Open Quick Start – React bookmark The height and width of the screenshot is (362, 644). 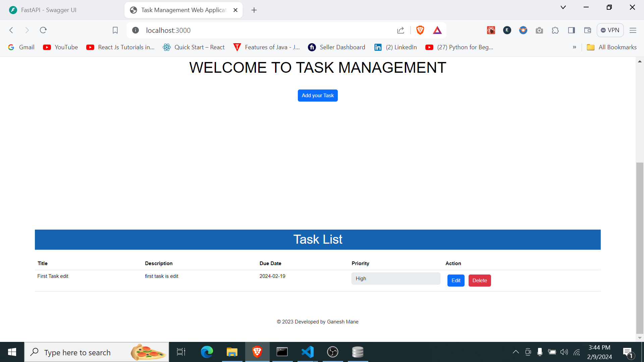click(194, 47)
